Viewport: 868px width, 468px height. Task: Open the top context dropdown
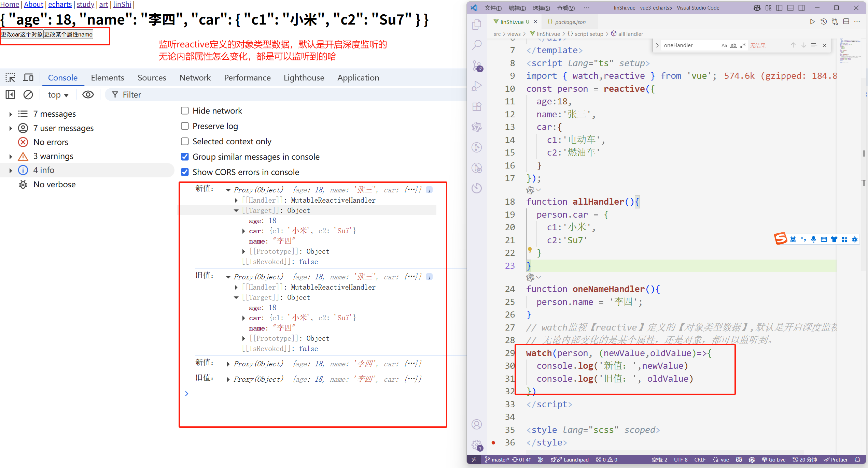click(x=58, y=95)
